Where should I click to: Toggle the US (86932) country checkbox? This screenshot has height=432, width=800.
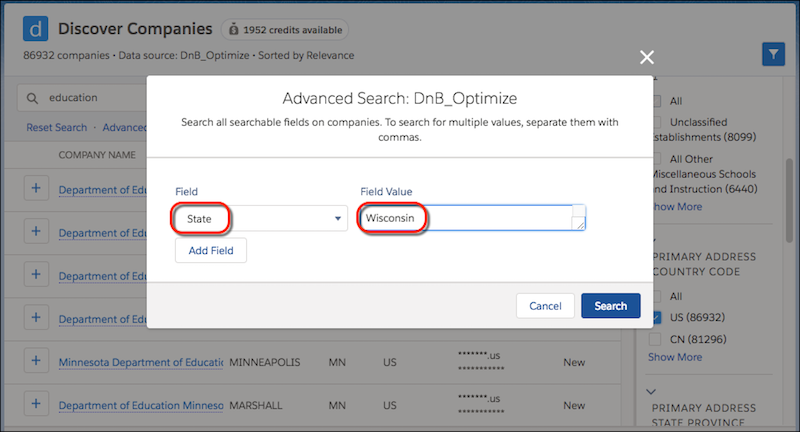click(x=657, y=317)
